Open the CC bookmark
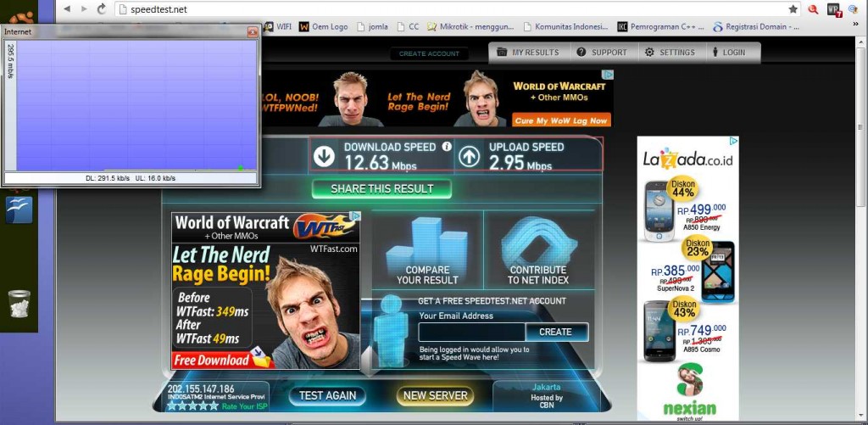868x425 pixels. 408,26
